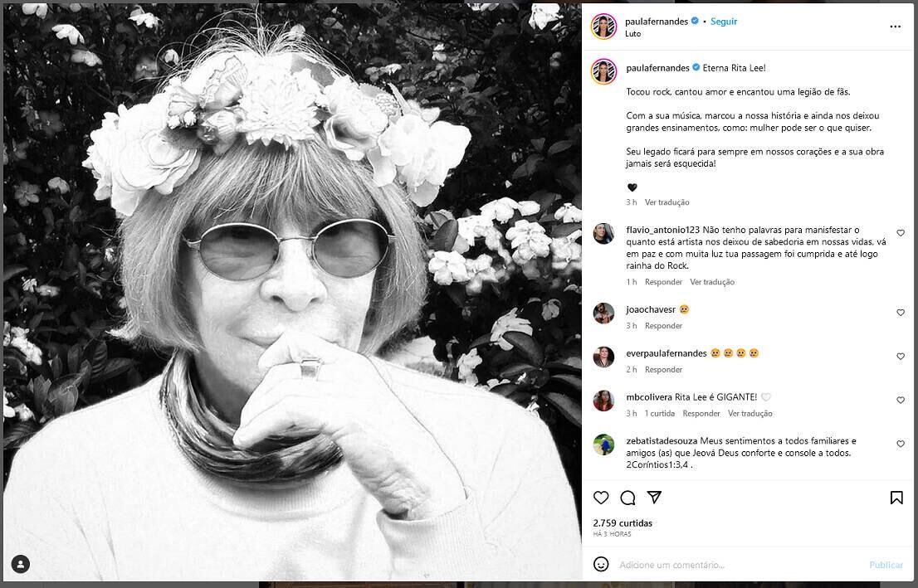This screenshot has width=918, height=588.
Task: Save the post with the bookmark icon
Action: (x=896, y=497)
